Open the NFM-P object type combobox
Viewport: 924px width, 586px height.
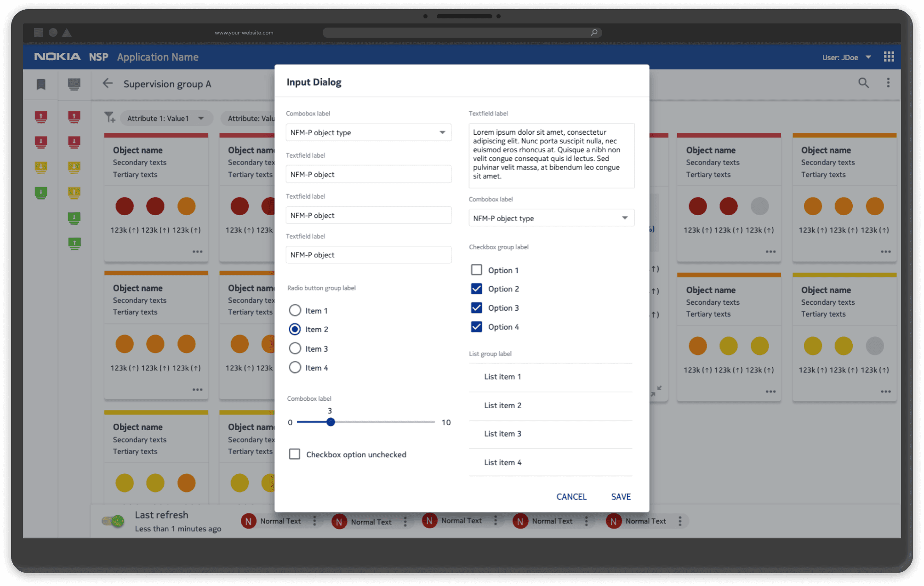click(x=368, y=132)
